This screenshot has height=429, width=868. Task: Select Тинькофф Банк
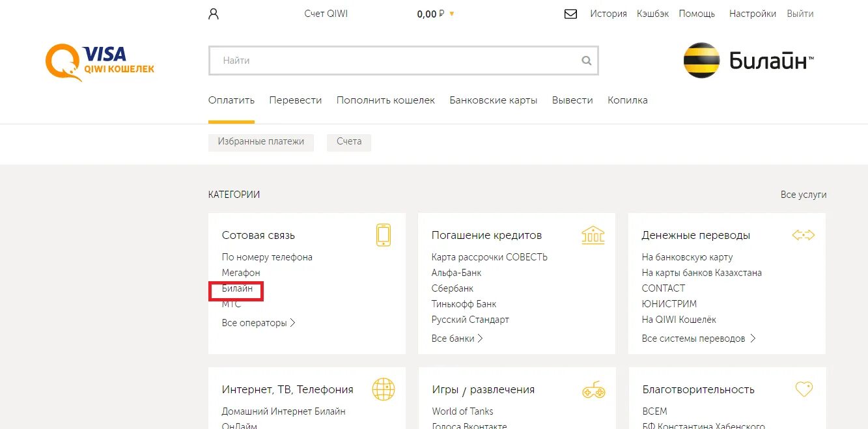click(464, 304)
